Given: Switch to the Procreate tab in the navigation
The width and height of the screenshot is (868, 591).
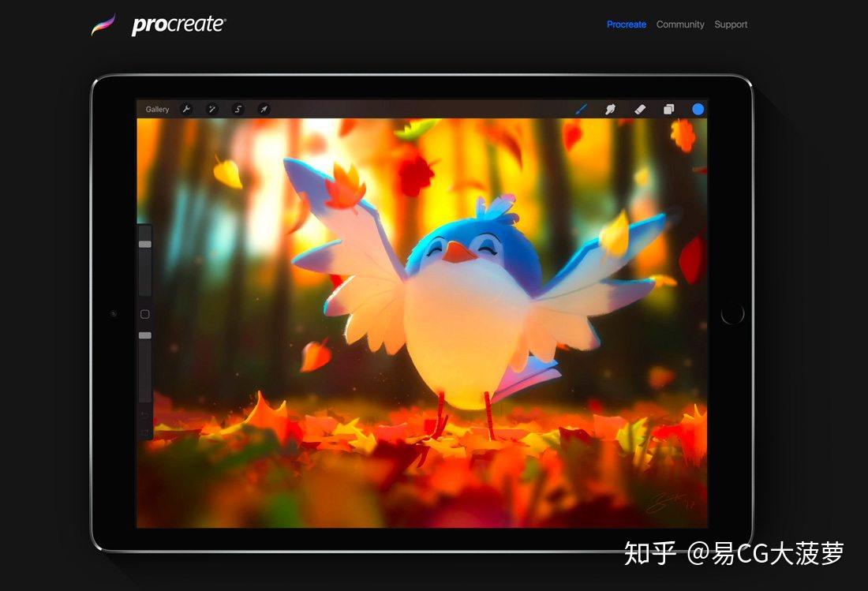Looking at the screenshot, I should point(626,24).
